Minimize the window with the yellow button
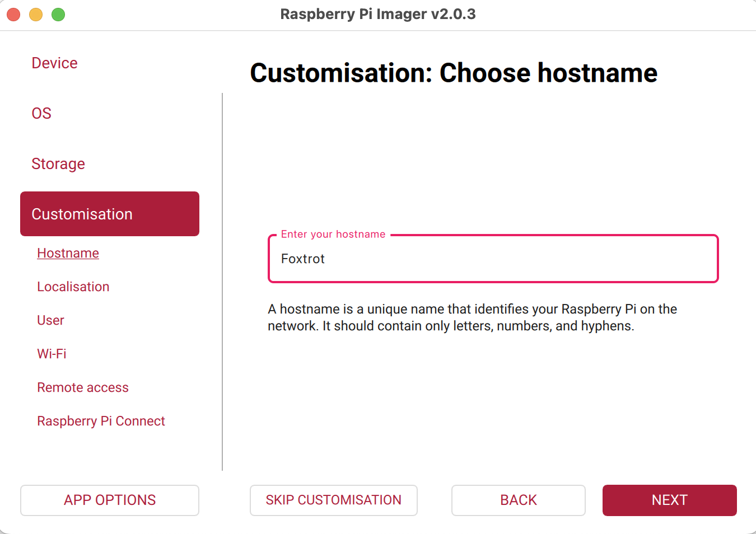 click(x=36, y=15)
